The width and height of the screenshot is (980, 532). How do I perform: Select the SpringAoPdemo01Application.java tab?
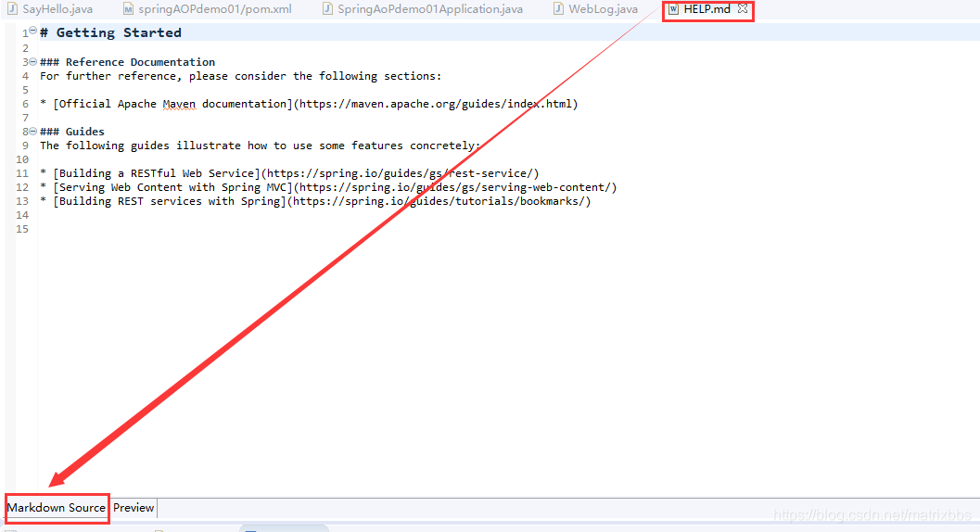pyautogui.click(x=424, y=9)
